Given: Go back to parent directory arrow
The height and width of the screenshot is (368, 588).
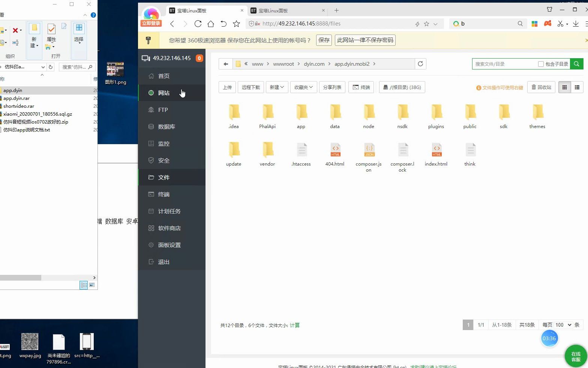Looking at the screenshot, I should coord(226,64).
